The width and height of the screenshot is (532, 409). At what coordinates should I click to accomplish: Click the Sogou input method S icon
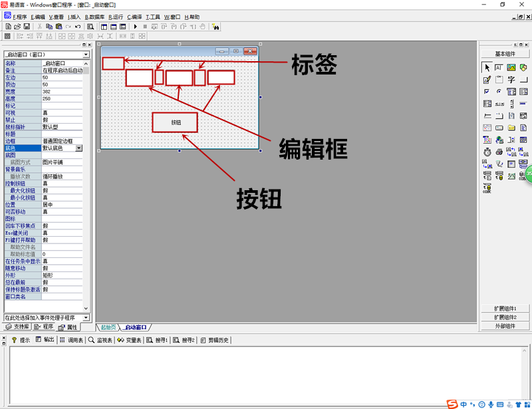point(452,404)
